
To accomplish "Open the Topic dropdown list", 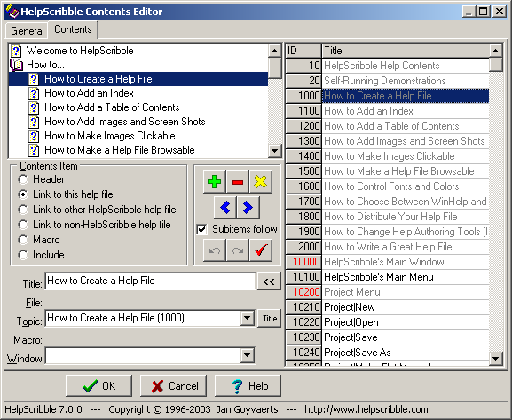I will [248, 318].
